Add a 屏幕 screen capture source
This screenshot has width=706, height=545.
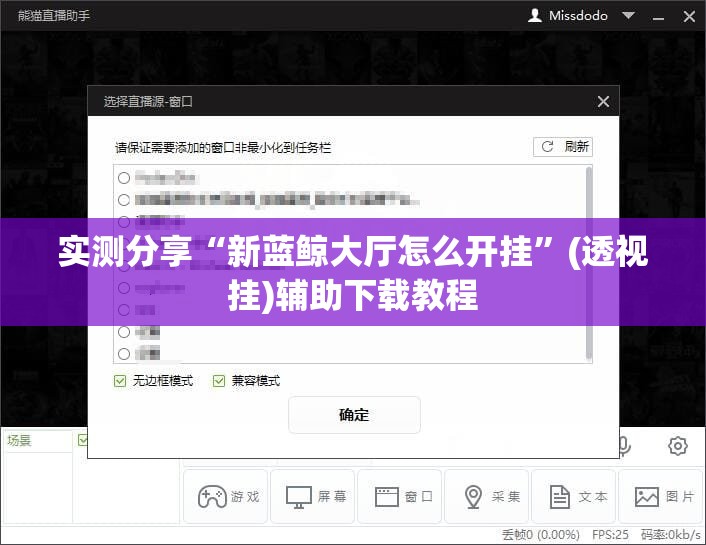coord(312,496)
